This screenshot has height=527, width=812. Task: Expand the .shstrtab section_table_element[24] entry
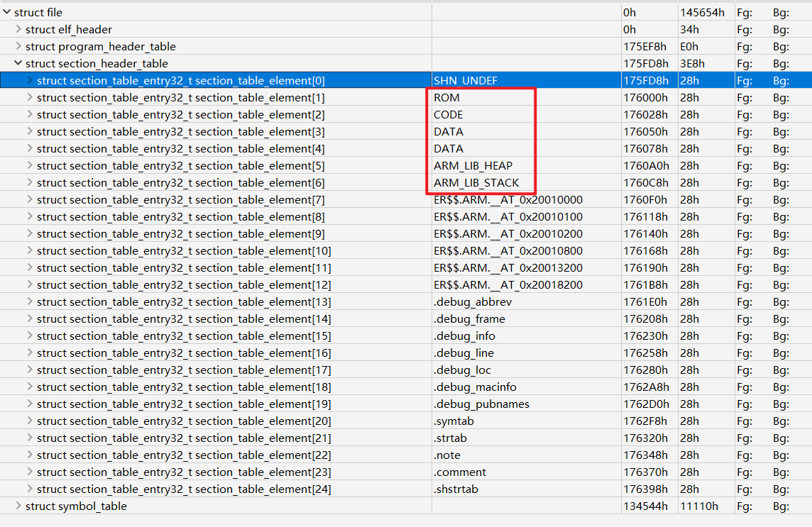click(x=30, y=489)
